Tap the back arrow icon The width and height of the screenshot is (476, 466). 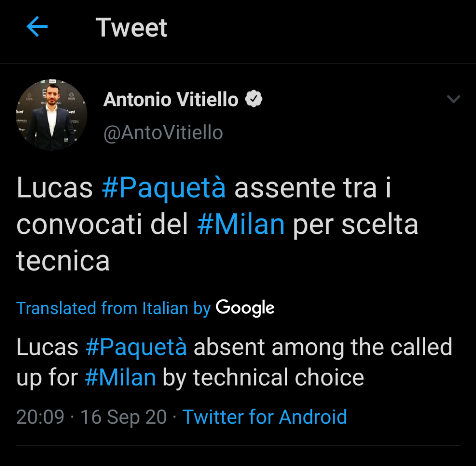[x=37, y=27]
